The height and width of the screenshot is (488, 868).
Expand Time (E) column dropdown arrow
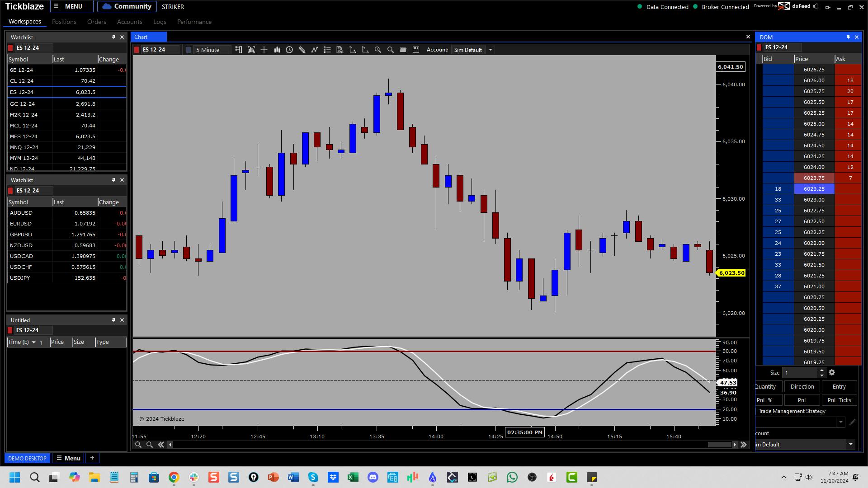(33, 342)
